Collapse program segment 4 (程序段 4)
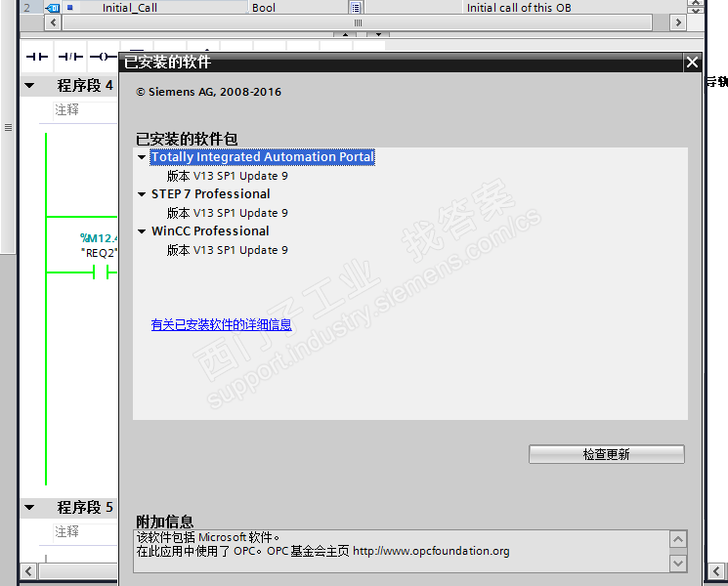728x586 pixels. [x=29, y=85]
